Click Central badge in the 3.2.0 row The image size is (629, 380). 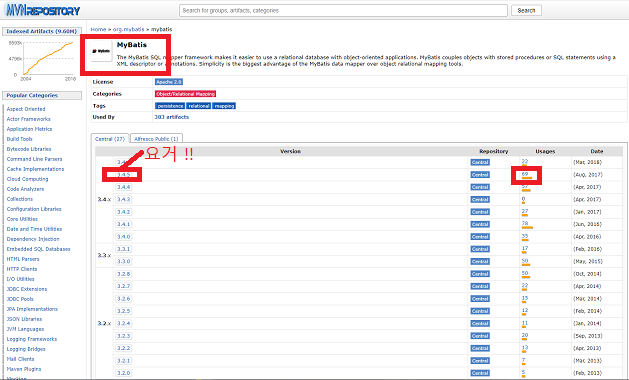pyautogui.click(x=480, y=373)
